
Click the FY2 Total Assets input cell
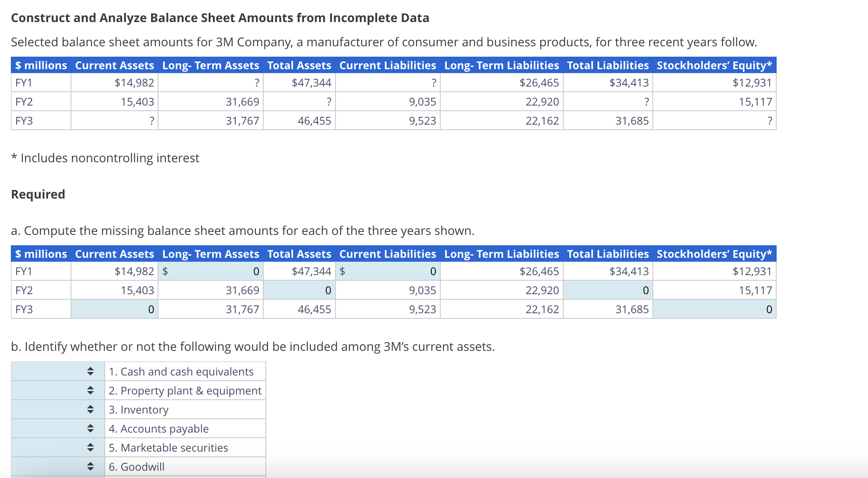coord(299,290)
